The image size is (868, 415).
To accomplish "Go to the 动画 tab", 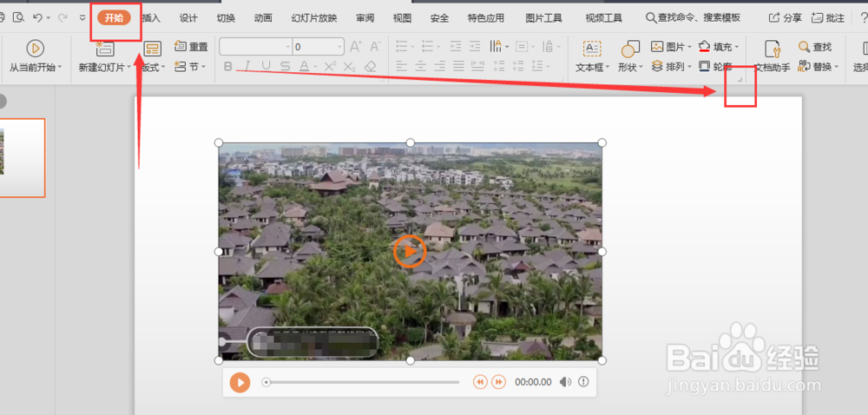I will coord(263,17).
